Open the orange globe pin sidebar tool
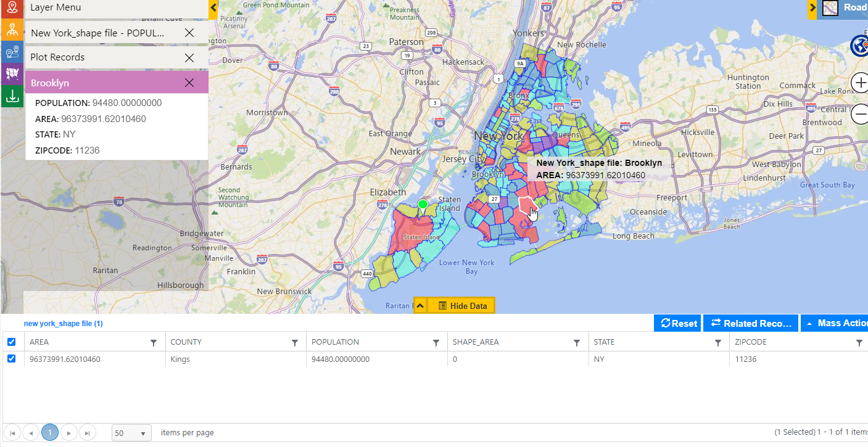 click(x=12, y=31)
